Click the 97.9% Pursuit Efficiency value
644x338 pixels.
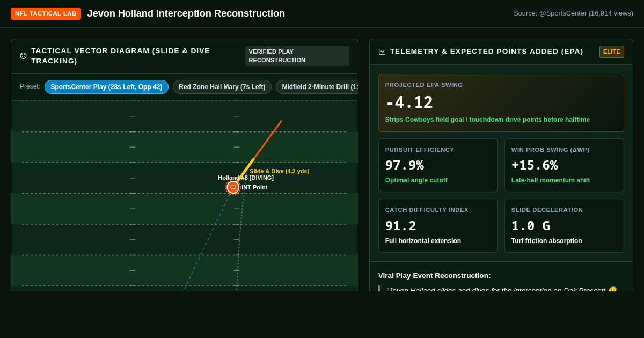pos(404,165)
